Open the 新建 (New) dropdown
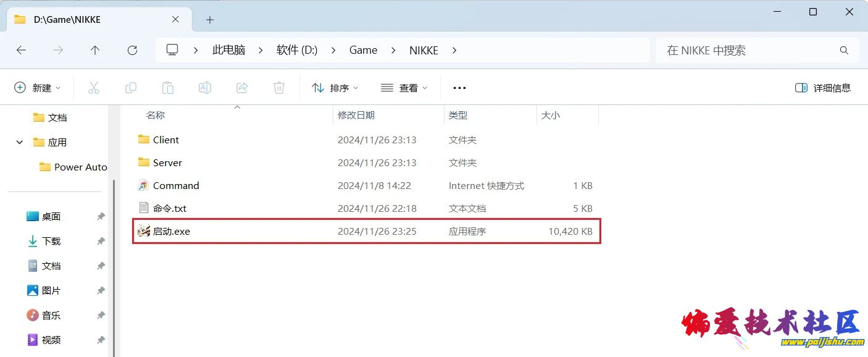The width and height of the screenshot is (868, 357). coord(38,88)
